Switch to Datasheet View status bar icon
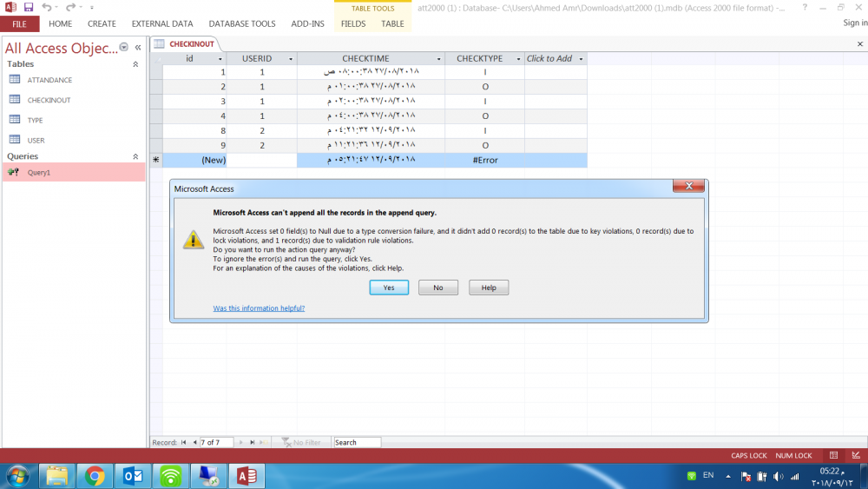868x489 pixels. tap(833, 455)
